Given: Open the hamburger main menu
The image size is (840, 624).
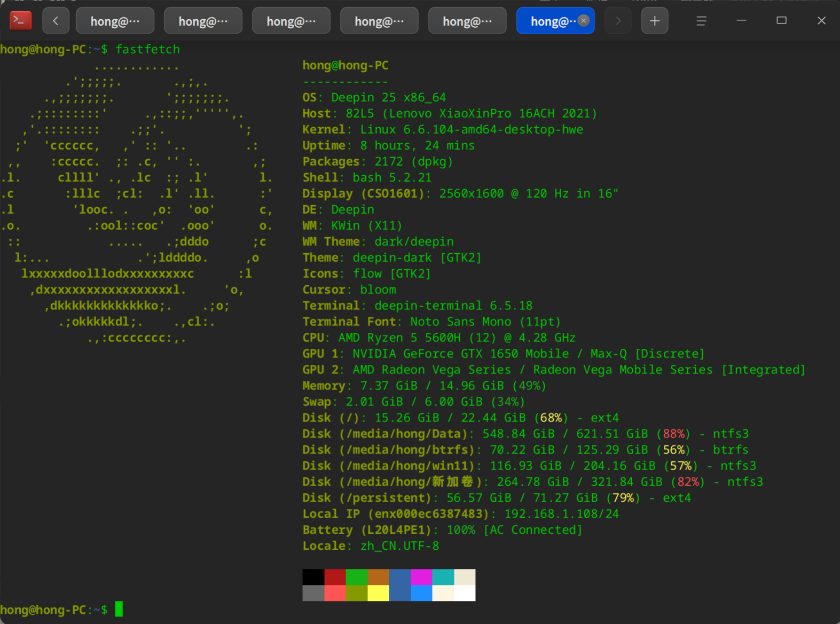Looking at the screenshot, I should [701, 21].
